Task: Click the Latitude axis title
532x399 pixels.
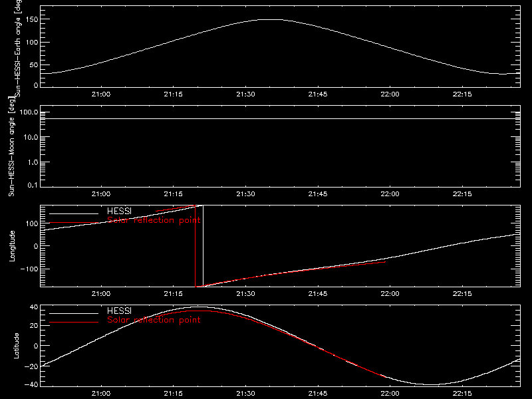Action: click(16, 346)
